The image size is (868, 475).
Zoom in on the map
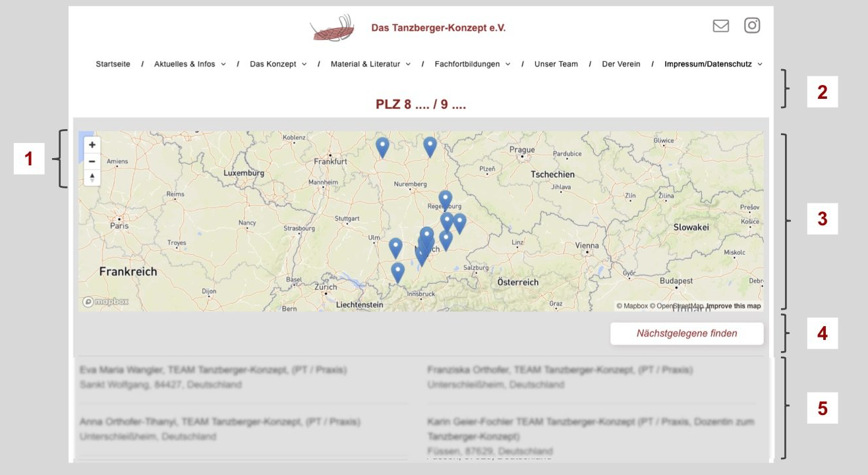pos(92,145)
